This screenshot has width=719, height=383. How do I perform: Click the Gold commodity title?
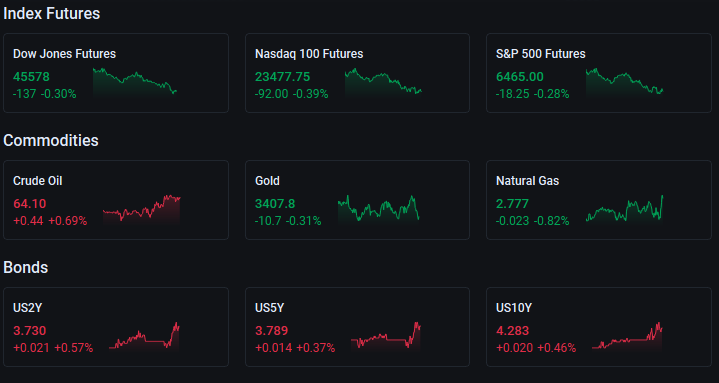267,181
